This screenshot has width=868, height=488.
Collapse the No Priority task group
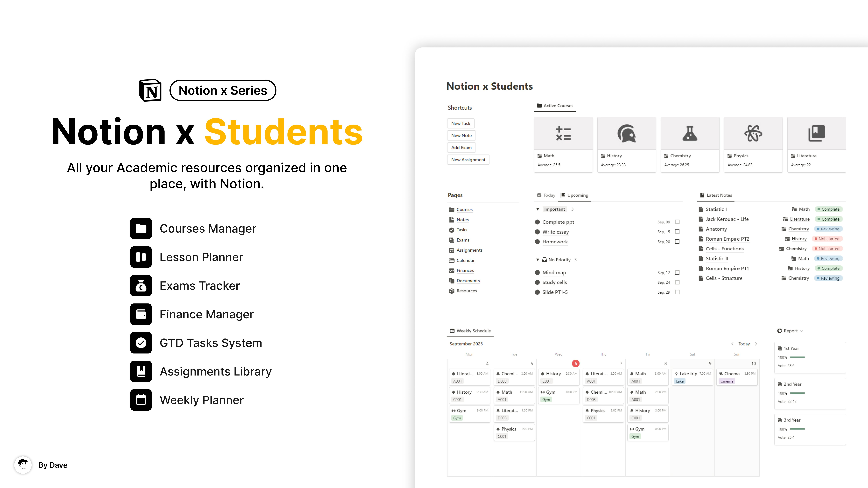point(538,260)
